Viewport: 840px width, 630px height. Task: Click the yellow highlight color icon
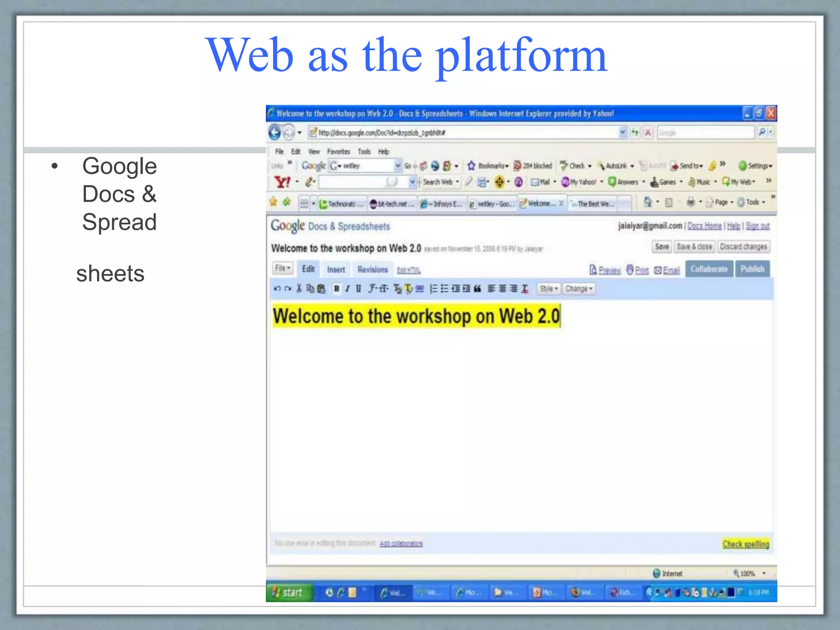[409, 289]
